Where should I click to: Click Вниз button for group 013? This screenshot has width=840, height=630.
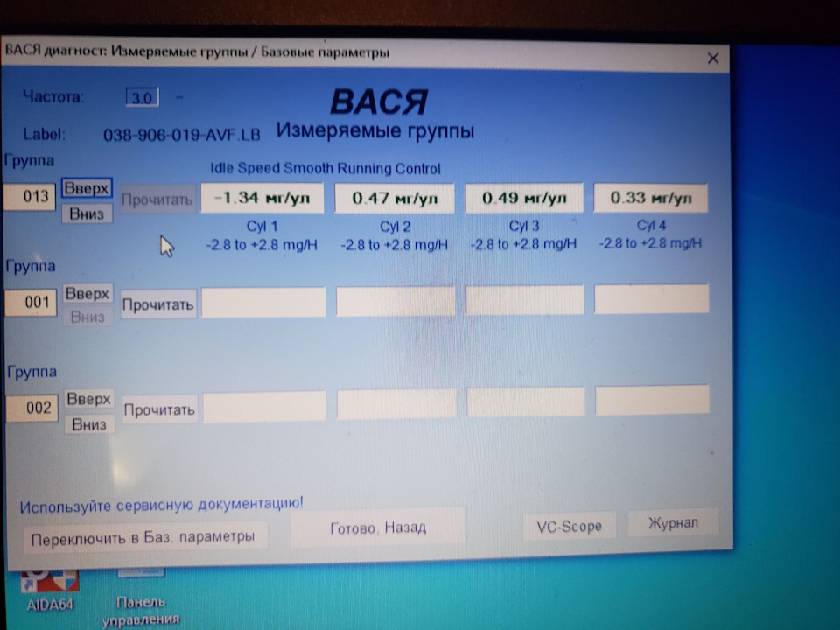[x=87, y=213]
